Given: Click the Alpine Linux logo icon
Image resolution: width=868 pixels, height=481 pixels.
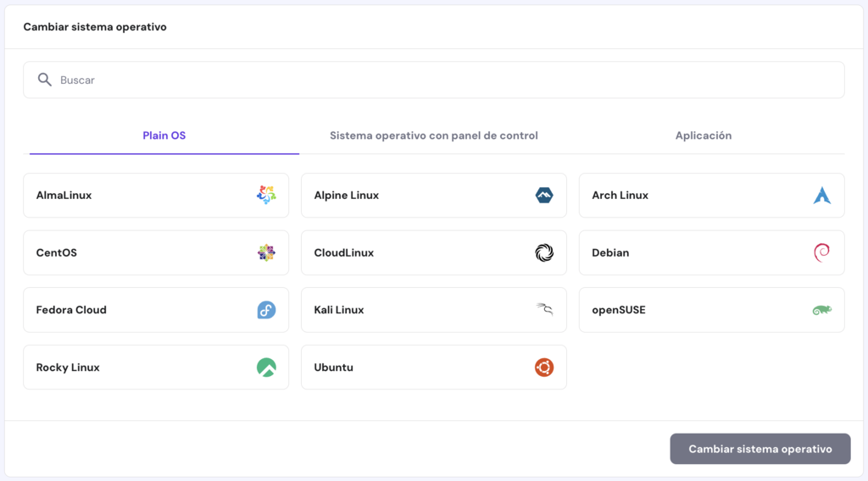Looking at the screenshot, I should [x=544, y=196].
